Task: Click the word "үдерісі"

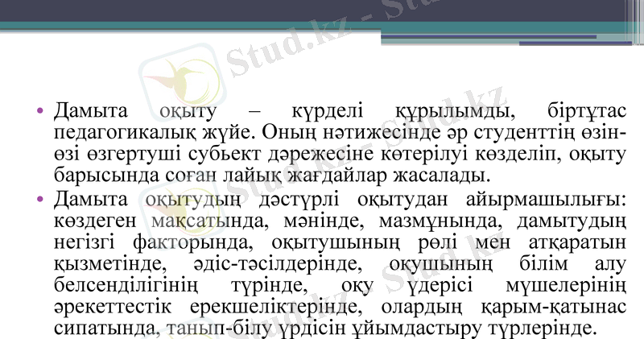Action: (x=440, y=287)
